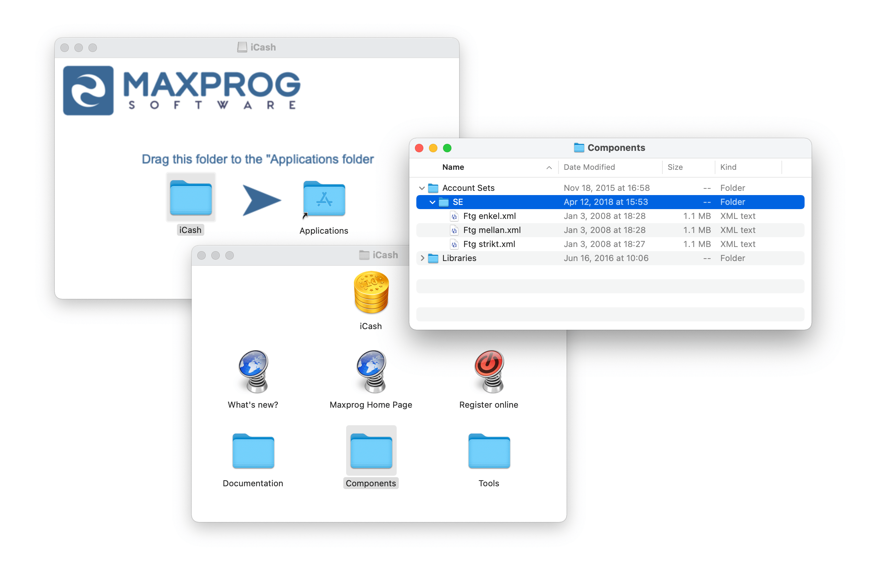Image resolution: width=879 pixels, height=588 pixels.
Task: Select the iCash folder icon in installer window
Action: (x=191, y=197)
